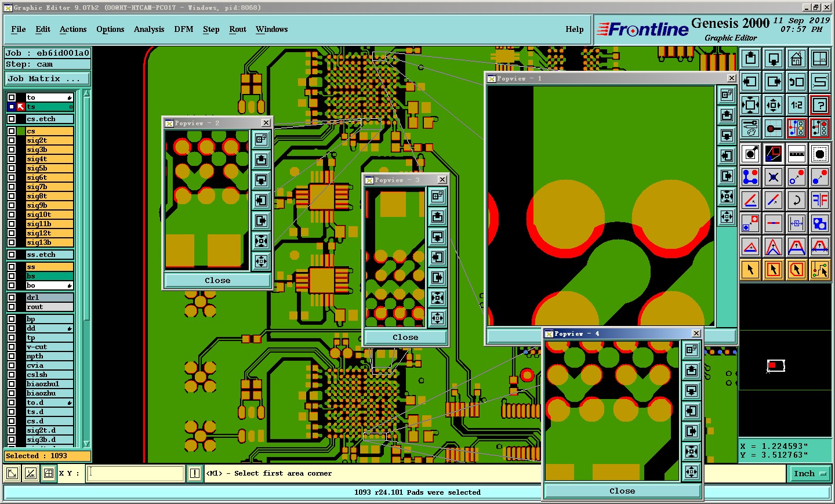Toggle the 'biaozhu1' layer display checkbox
Viewport: 835px width, 504px height.
click(12, 384)
